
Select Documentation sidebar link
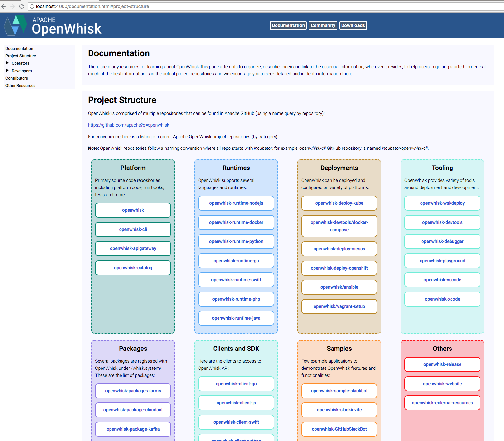point(19,49)
